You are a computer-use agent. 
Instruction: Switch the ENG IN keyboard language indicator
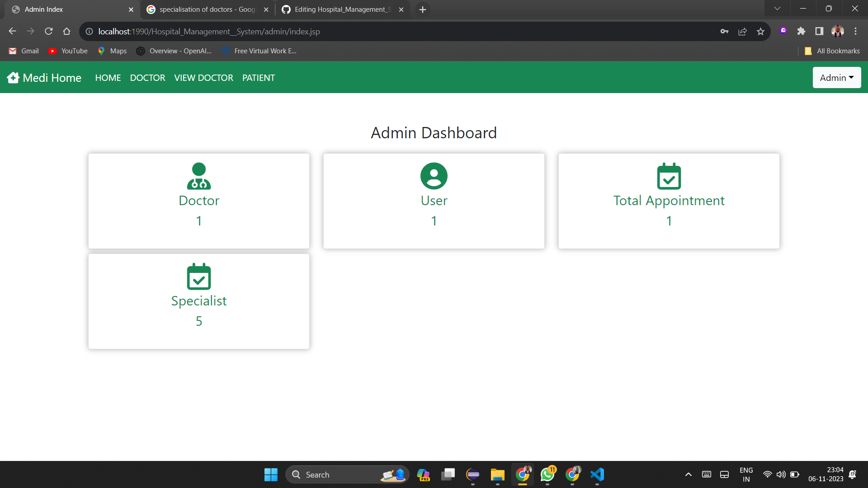[x=746, y=474]
